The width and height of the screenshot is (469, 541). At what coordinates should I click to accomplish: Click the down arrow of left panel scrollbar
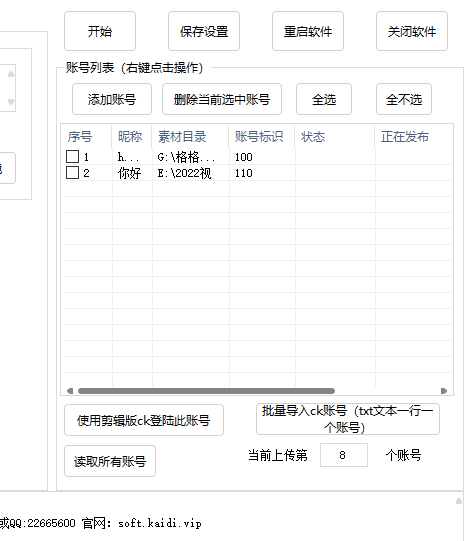[11, 101]
